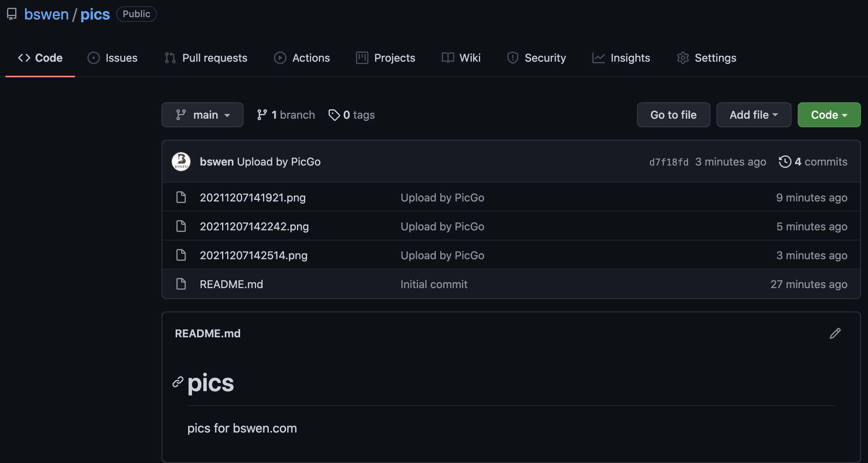
Task: Click the commit history clock icon
Action: (785, 162)
